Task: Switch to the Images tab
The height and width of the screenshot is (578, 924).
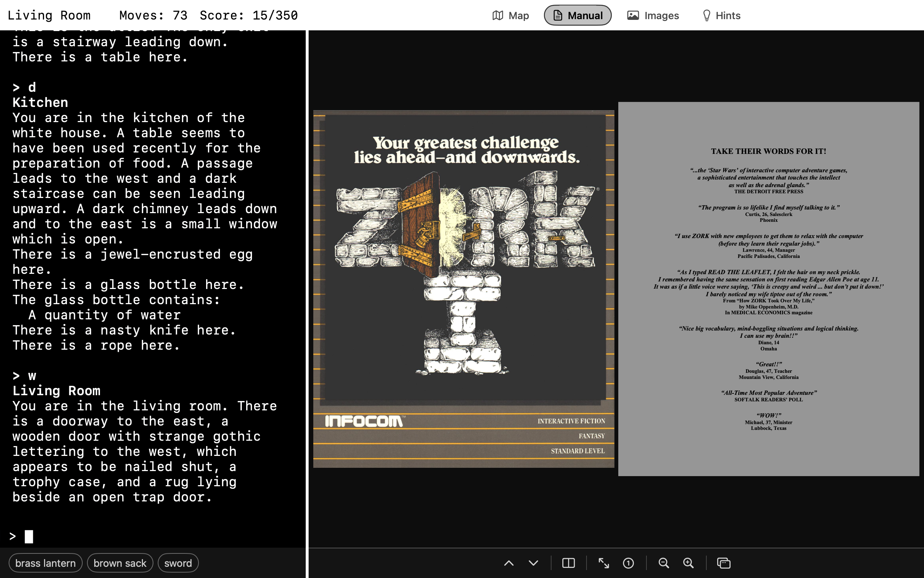Action: [x=653, y=15]
